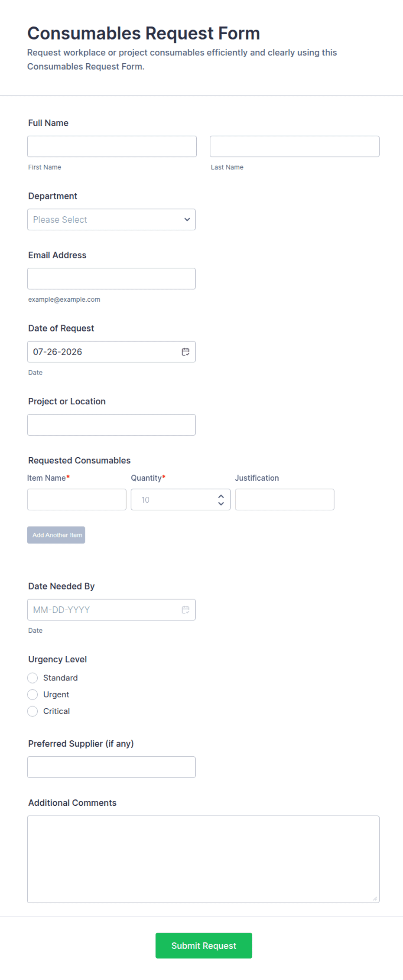The height and width of the screenshot is (980, 403).
Task: Select the Standard urgency option
Action: (x=32, y=677)
